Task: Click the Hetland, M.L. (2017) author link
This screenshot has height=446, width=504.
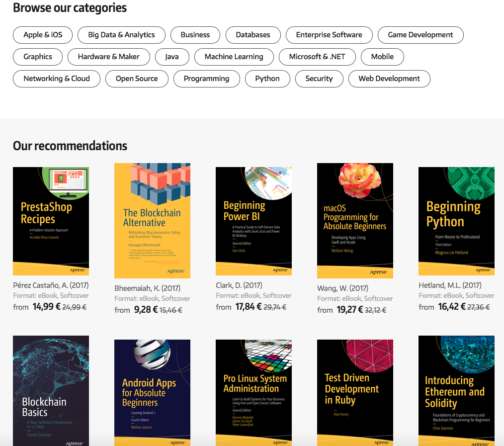Action: pos(450,285)
